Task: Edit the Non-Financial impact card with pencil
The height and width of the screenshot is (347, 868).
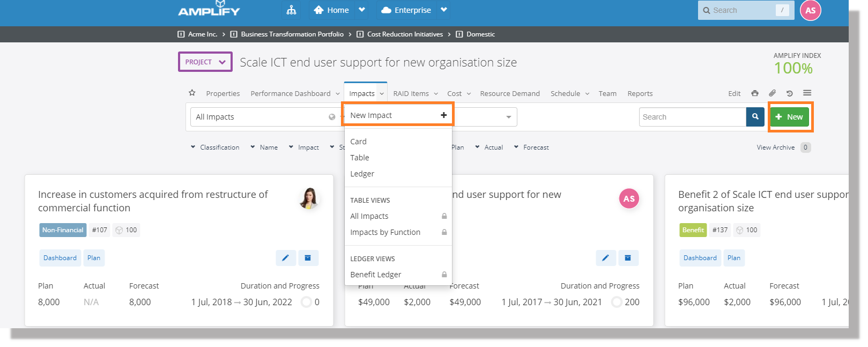Action: [x=286, y=258]
